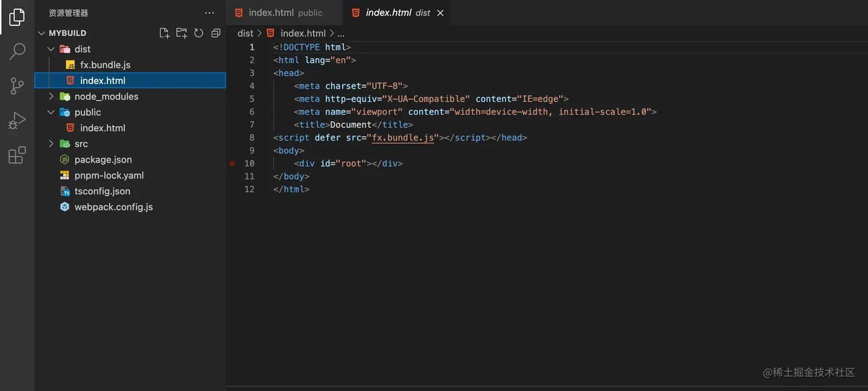The width and height of the screenshot is (868, 391).
Task: Click the closing html tag on line 12
Action: click(291, 189)
